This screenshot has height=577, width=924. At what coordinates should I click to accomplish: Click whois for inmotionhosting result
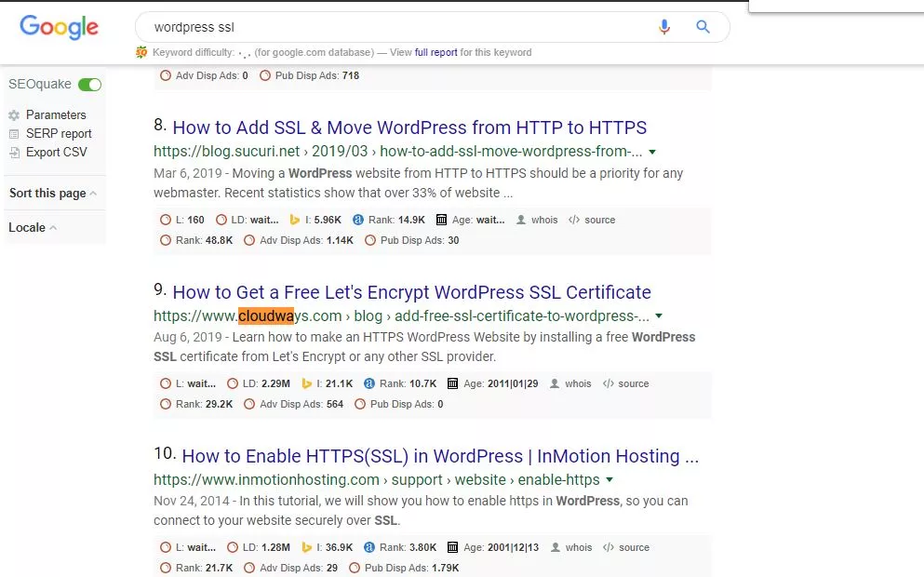578,547
